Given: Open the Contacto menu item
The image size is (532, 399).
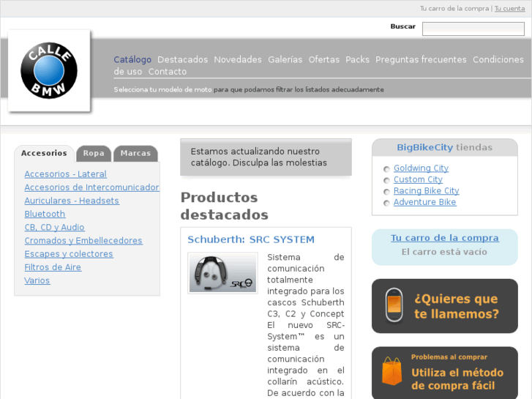Looking at the screenshot, I should pos(168,72).
